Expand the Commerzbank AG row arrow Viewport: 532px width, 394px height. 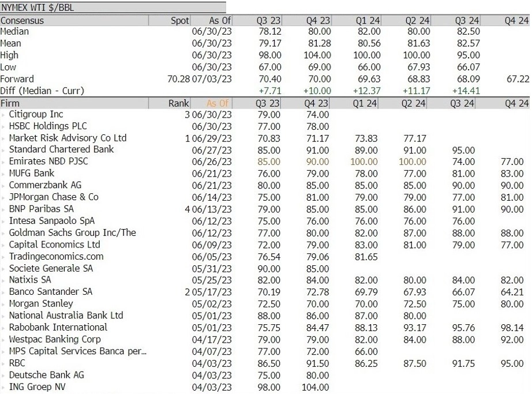pos(3,186)
